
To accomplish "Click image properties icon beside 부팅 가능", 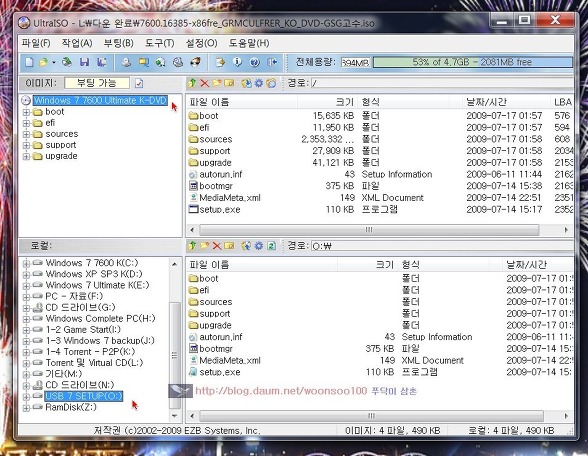I will [139, 83].
